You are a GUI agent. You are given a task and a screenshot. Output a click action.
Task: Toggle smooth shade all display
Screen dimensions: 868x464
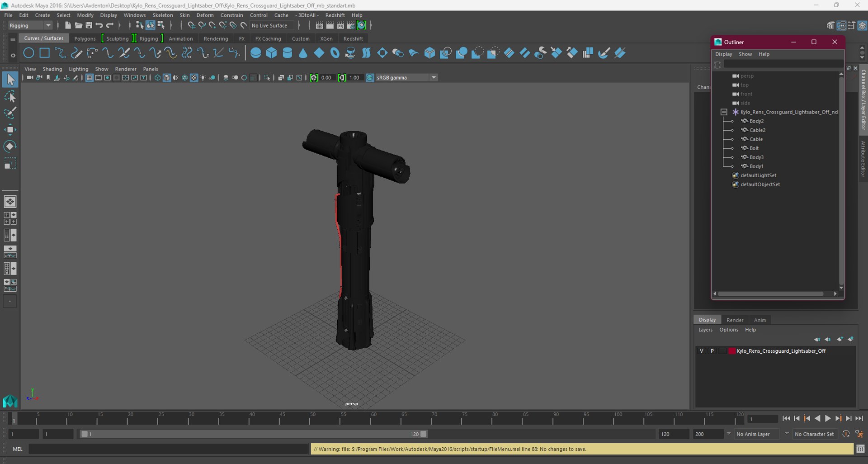point(167,78)
